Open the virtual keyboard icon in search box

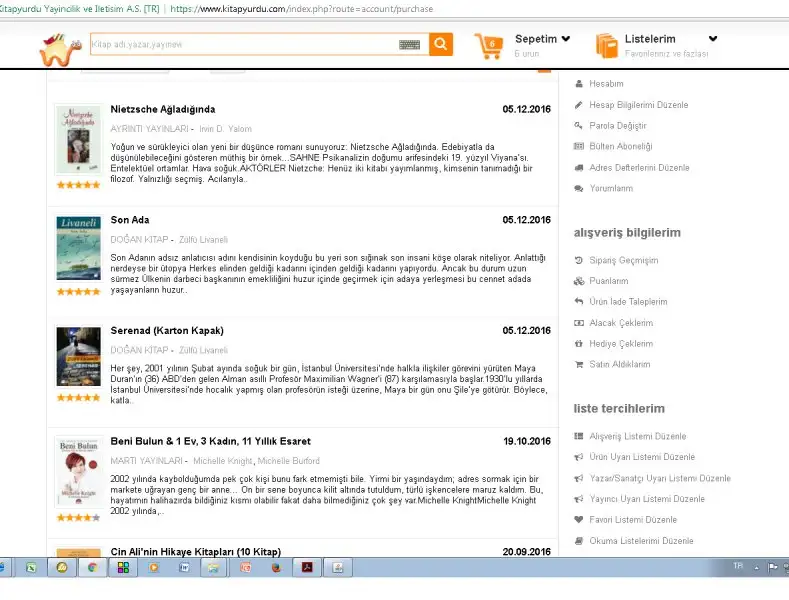(409, 45)
